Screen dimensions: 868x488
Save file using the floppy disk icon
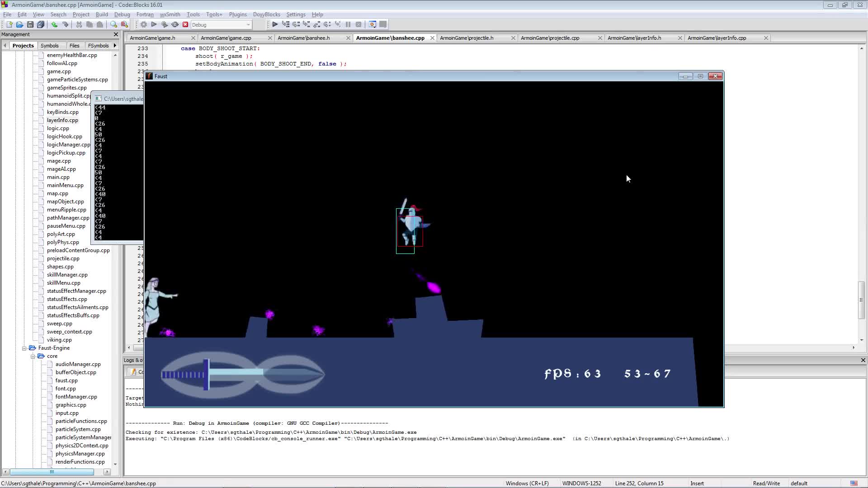click(30, 24)
